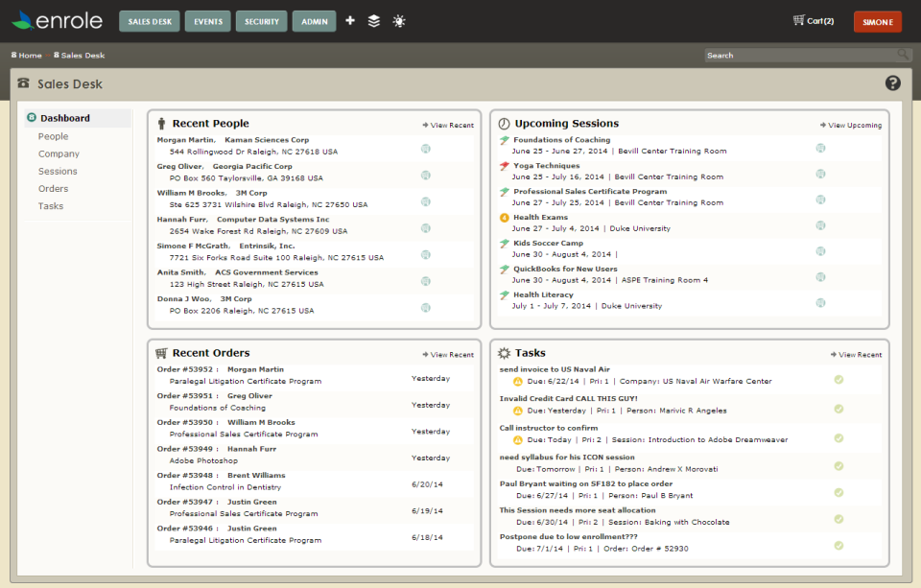This screenshot has height=588, width=921.
Task: Open Kaman Sciences Corp company name
Action: pyautogui.click(x=267, y=140)
